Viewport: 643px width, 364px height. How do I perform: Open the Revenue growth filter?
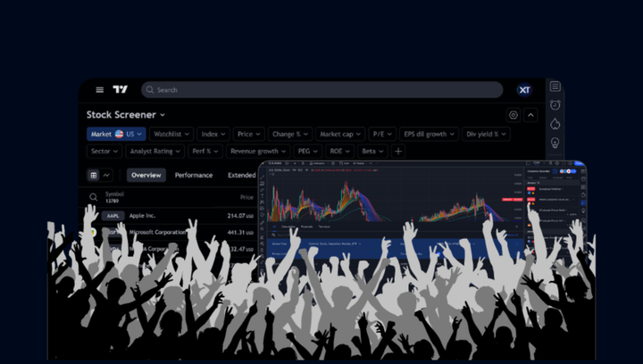258,151
